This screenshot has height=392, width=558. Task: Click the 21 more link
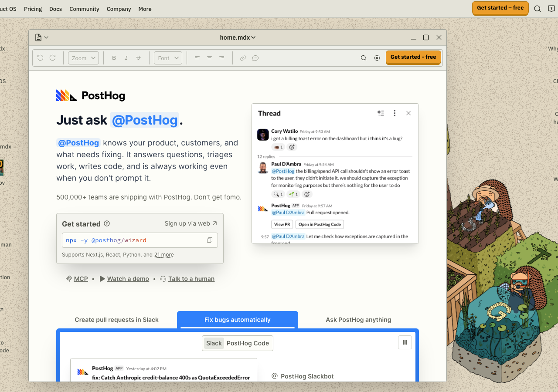pos(164,255)
